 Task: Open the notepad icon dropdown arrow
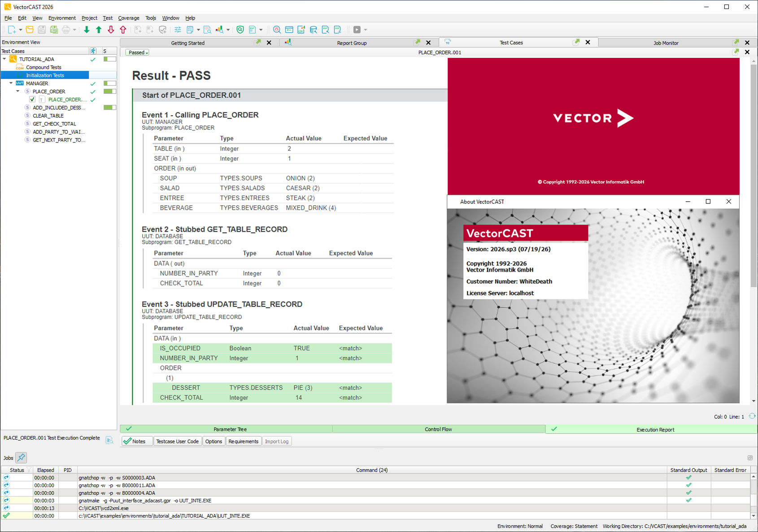pos(198,30)
